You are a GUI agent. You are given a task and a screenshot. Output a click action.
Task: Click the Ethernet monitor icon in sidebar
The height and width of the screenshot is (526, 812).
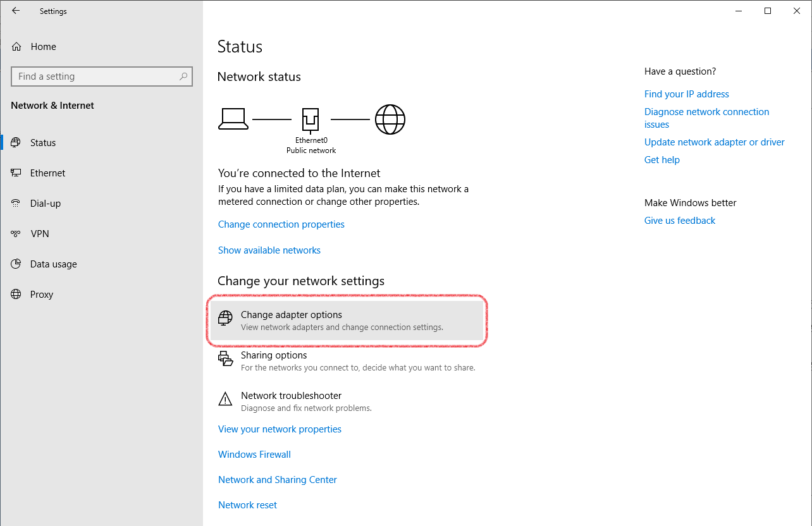(x=16, y=173)
